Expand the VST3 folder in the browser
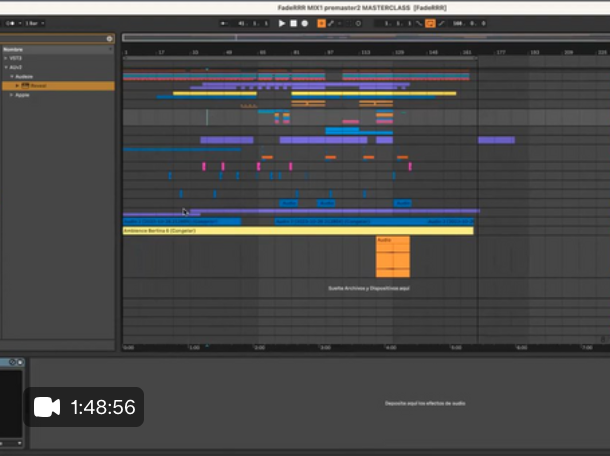Viewport: 610px width, 456px height. click(x=5, y=58)
